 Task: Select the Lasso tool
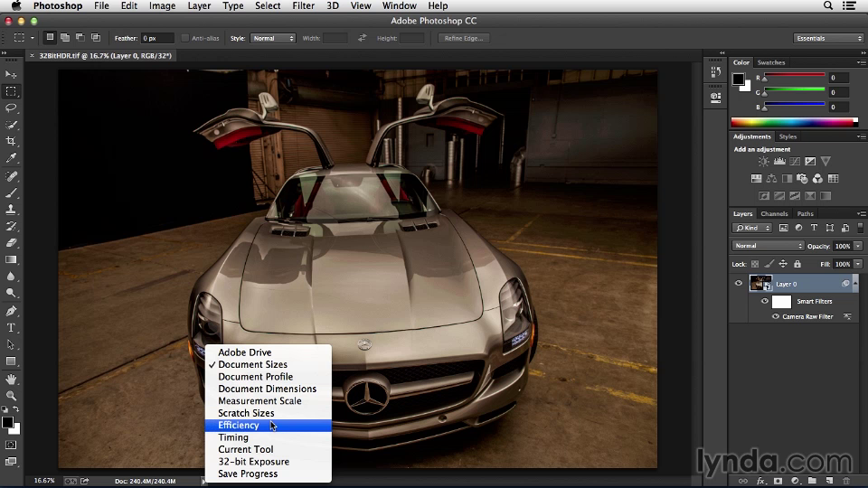pyautogui.click(x=11, y=108)
